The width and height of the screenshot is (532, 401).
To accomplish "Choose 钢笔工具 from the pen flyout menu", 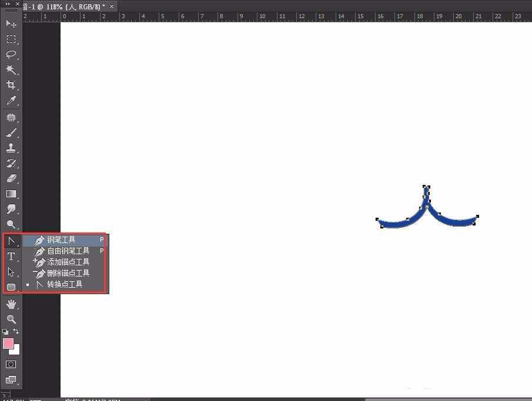I will [62, 240].
